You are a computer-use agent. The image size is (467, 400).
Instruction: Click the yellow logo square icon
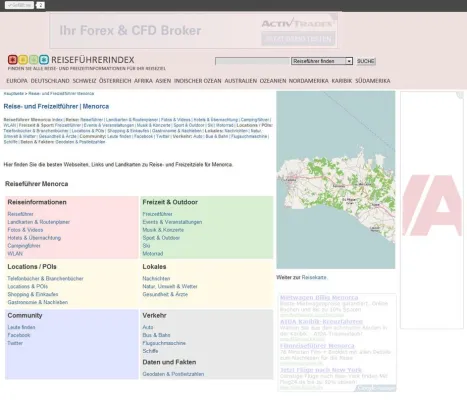(x=23, y=60)
